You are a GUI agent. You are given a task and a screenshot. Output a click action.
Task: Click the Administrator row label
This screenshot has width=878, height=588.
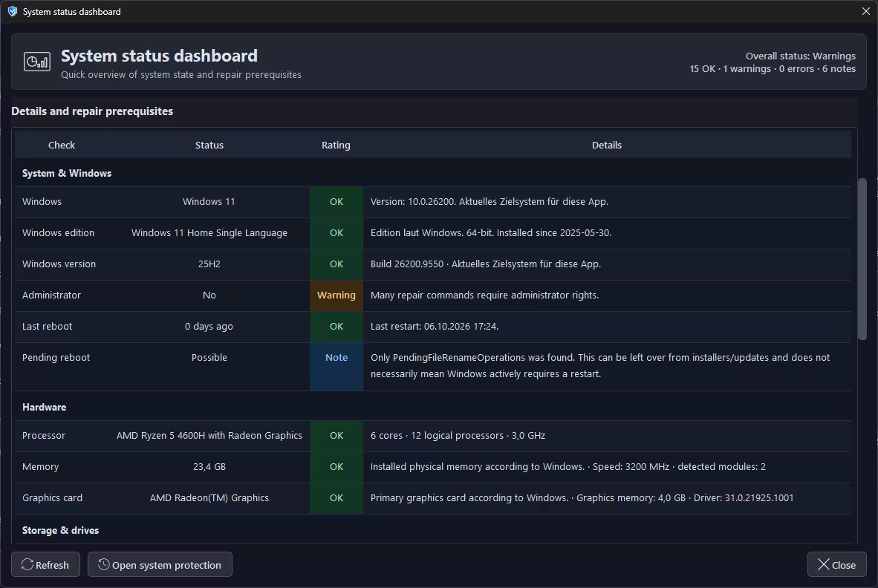[x=51, y=295]
